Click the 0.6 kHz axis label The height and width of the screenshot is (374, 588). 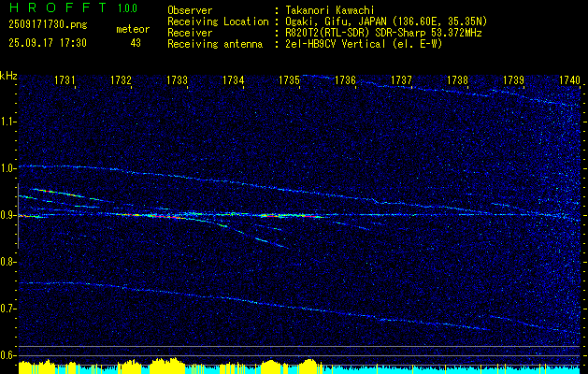tap(7, 355)
